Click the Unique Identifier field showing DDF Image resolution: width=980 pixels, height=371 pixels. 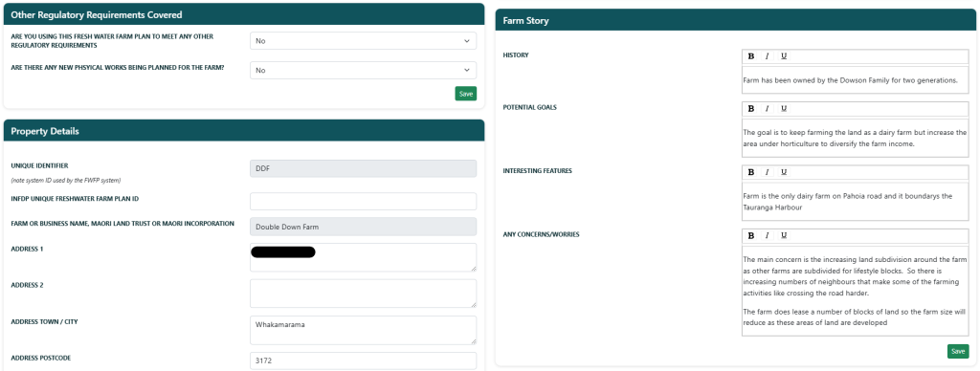363,168
